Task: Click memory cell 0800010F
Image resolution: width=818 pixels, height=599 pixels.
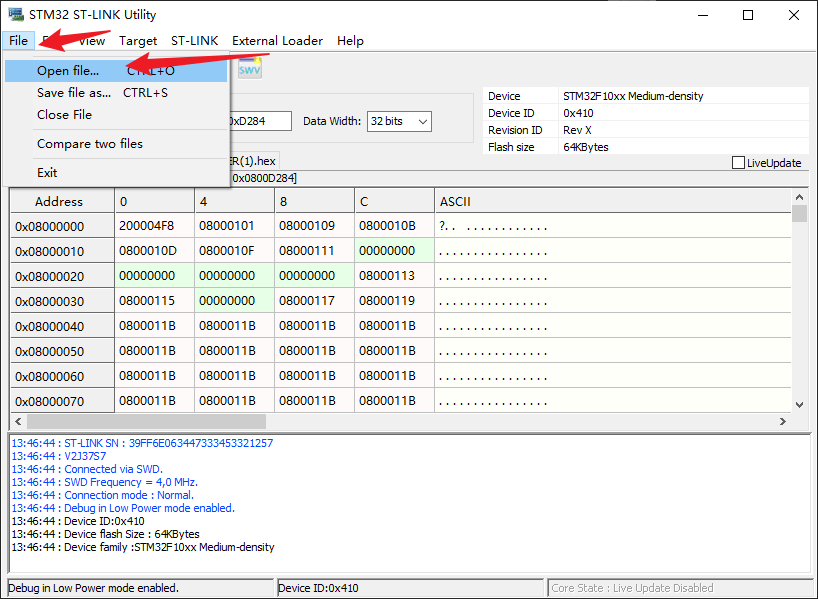Action: (235, 251)
